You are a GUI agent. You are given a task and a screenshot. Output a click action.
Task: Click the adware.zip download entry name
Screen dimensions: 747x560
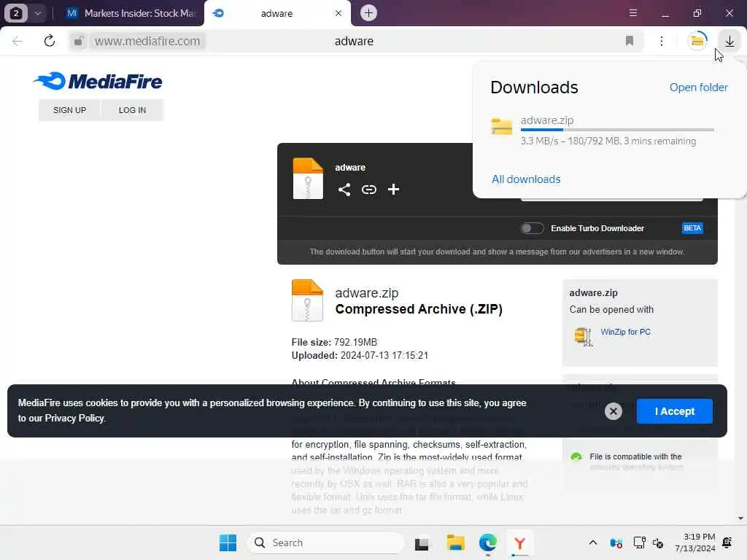click(547, 120)
